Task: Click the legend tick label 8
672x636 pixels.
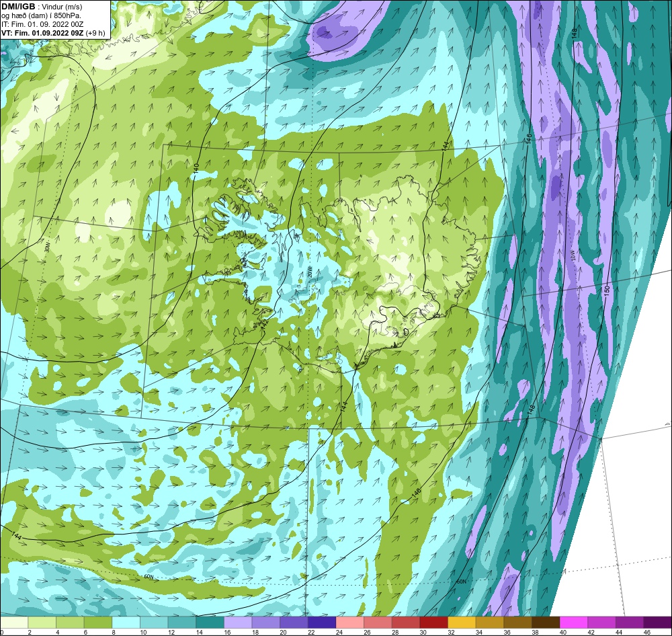Action: coord(114,632)
